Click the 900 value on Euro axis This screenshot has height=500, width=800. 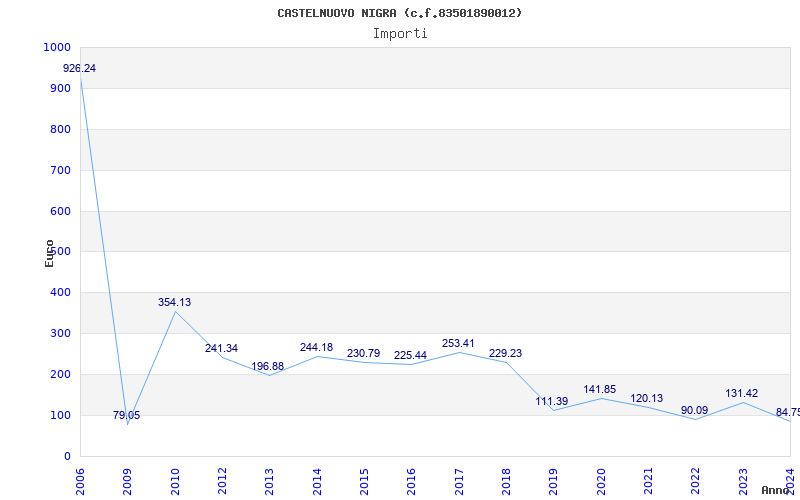point(60,88)
